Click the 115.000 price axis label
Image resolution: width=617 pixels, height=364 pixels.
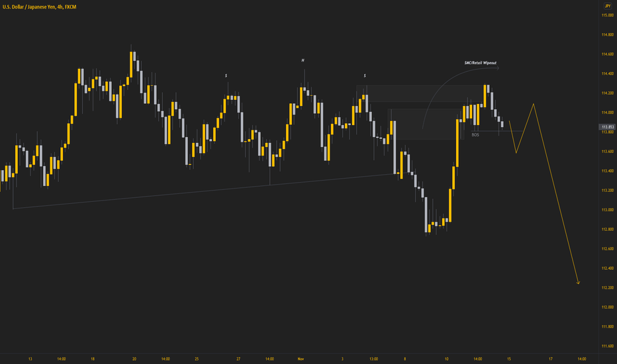(607, 15)
